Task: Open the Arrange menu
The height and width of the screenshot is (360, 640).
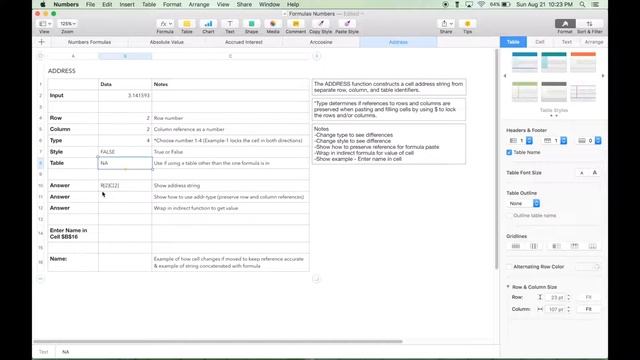Action: point(199,4)
